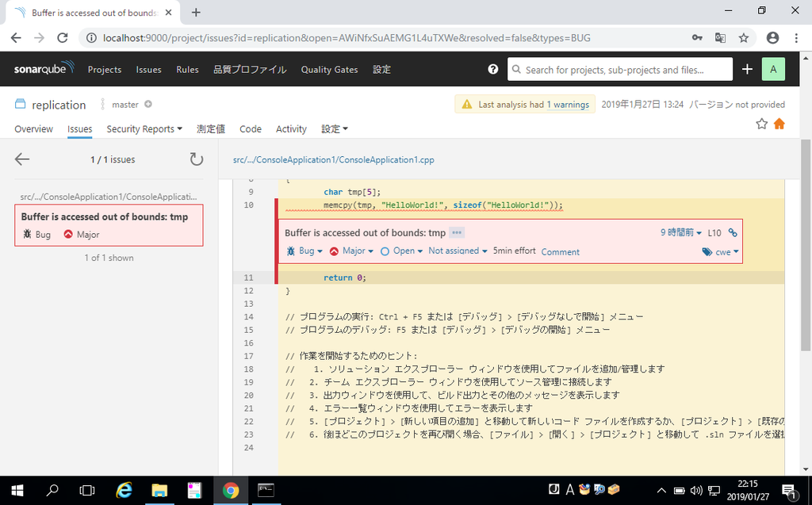Select the Buffer is accessed out of bounds issue card
The height and width of the screenshot is (505, 812).
pyautogui.click(x=109, y=225)
